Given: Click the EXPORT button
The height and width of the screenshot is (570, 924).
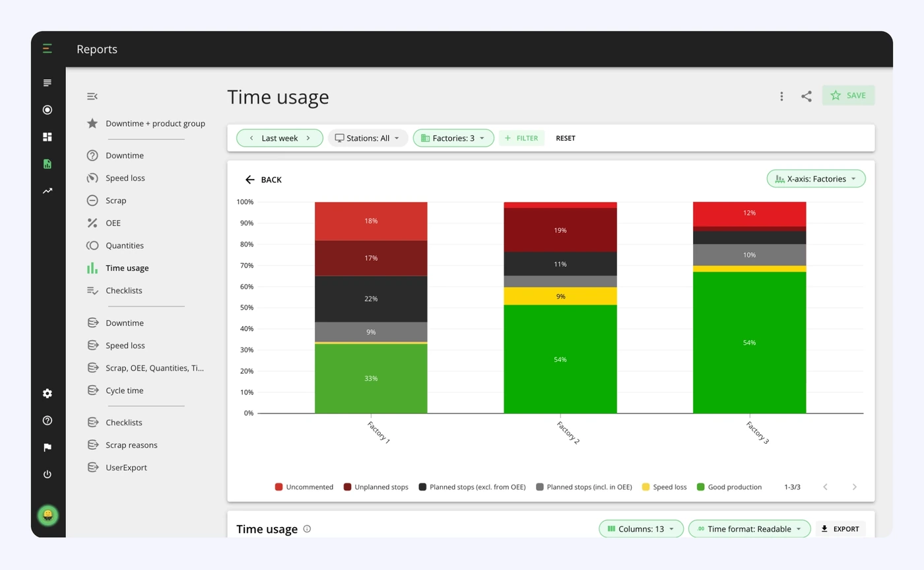Looking at the screenshot, I should tap(840, 528).
